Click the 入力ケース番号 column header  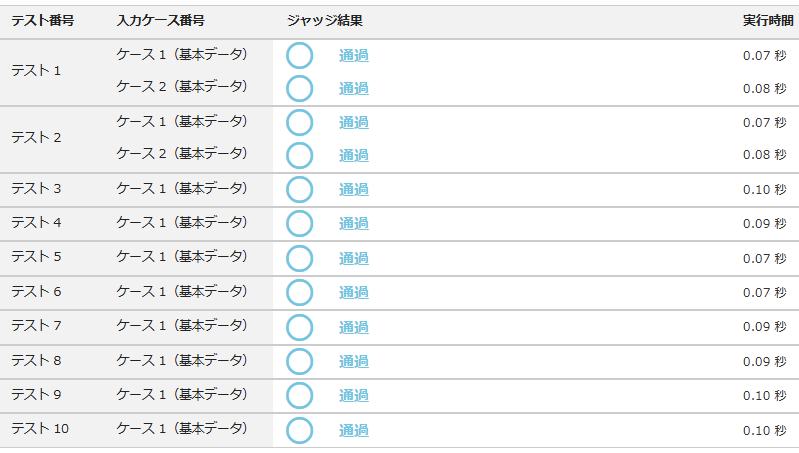pos(161,21)
